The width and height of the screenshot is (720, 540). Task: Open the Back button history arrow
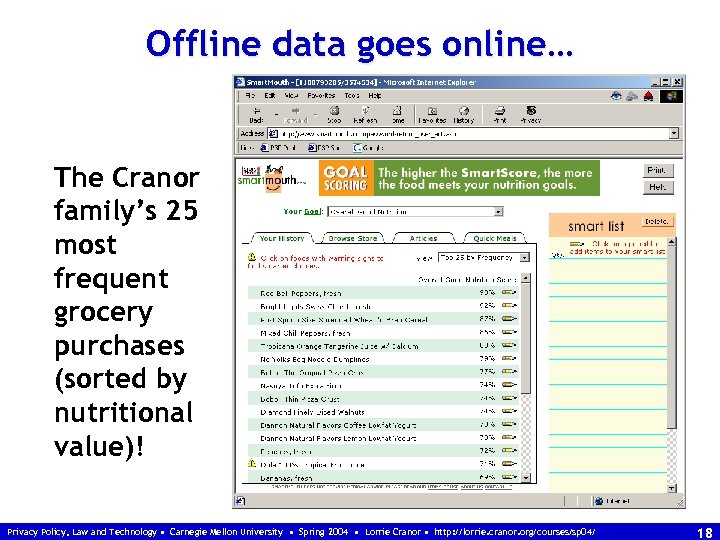pyautogui.click(x=276, y=115)
